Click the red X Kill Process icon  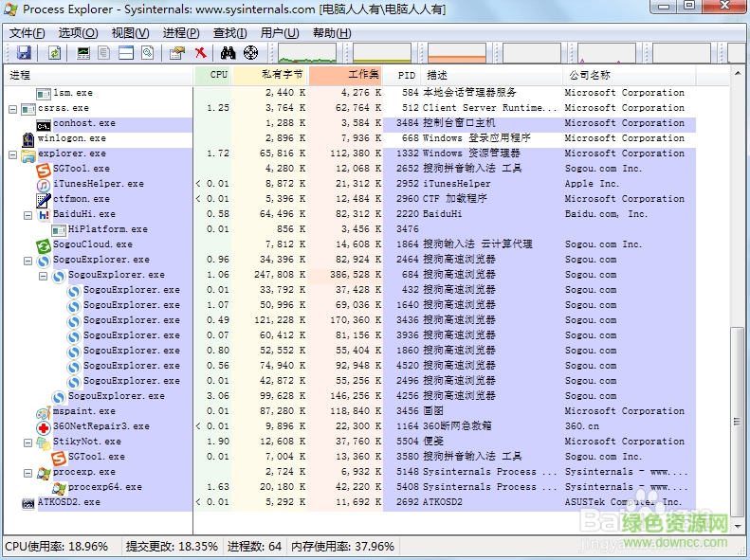[x=200, y=53]
